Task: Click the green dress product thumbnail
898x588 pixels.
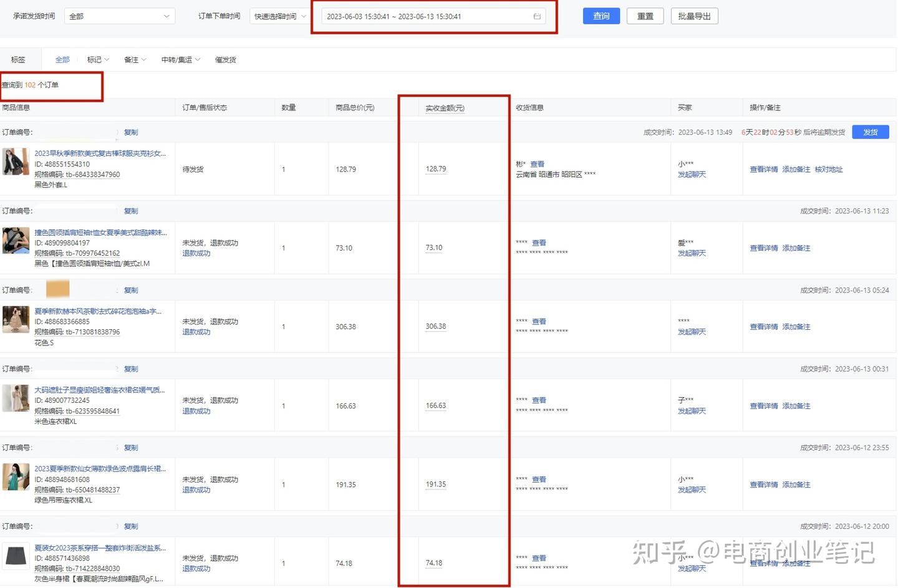Action: point(16,476)
